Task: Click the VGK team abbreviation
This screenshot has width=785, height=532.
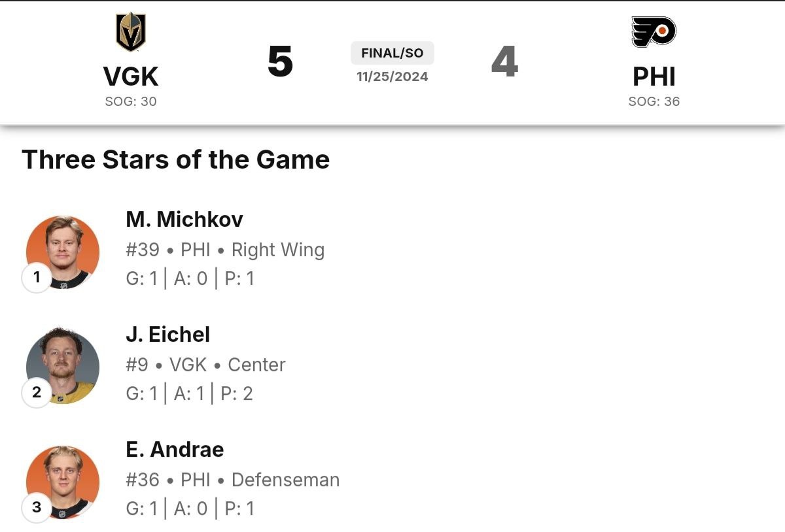Action: coord(131,77)
